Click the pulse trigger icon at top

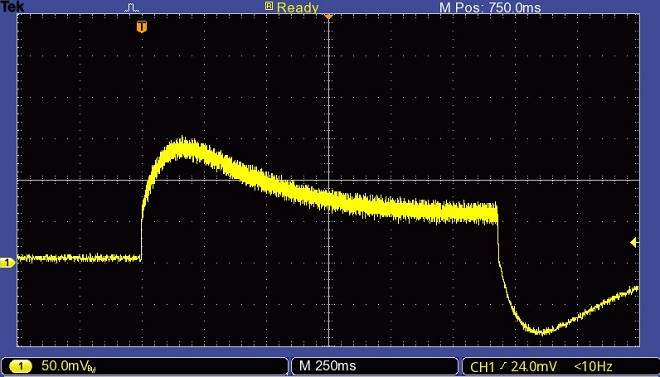[x=132, y=7]
